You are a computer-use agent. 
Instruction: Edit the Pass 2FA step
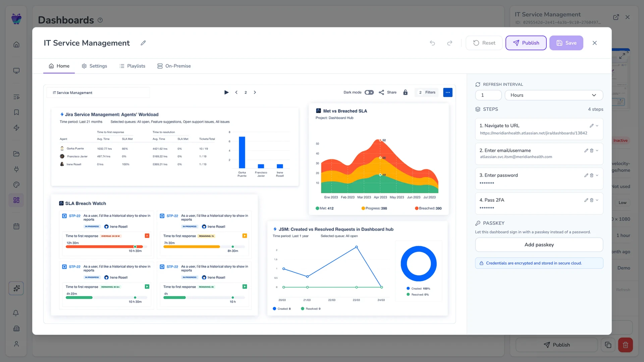[586, 200]
